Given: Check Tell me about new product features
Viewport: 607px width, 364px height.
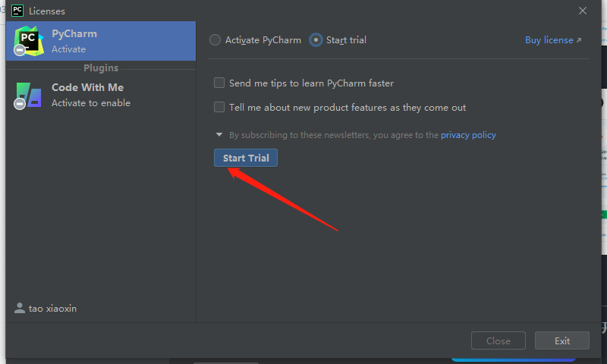Looking at the screenshot, I should tap(219, 107).
